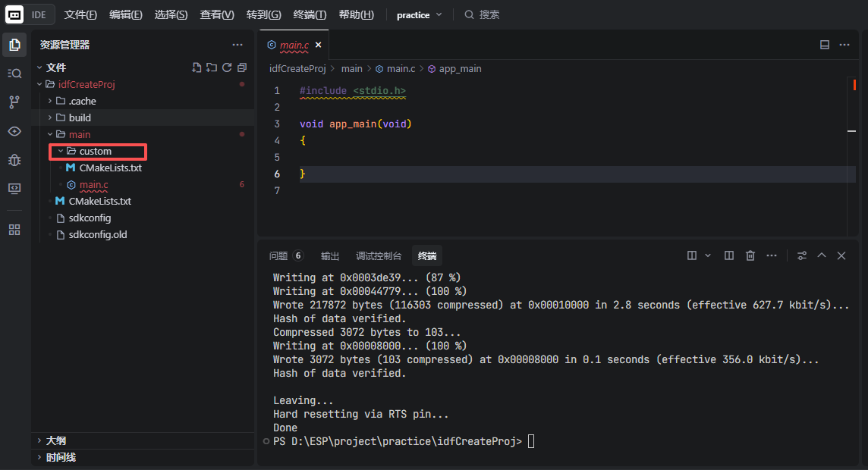Image resolution: width=868 pixels, height=470 pixels.
Task: Create a new terminal layout
Action: 692,255
